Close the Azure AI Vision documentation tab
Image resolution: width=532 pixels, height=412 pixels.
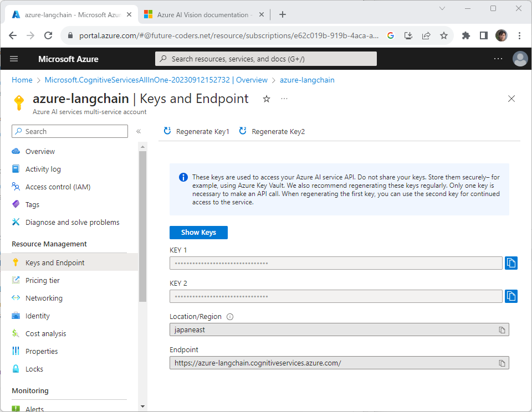(262, 14)
